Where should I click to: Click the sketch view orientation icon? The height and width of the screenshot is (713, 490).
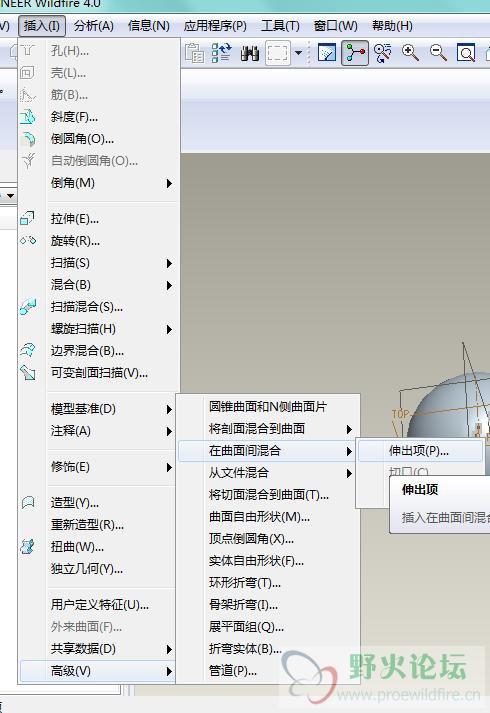click(x=326, y=53)
